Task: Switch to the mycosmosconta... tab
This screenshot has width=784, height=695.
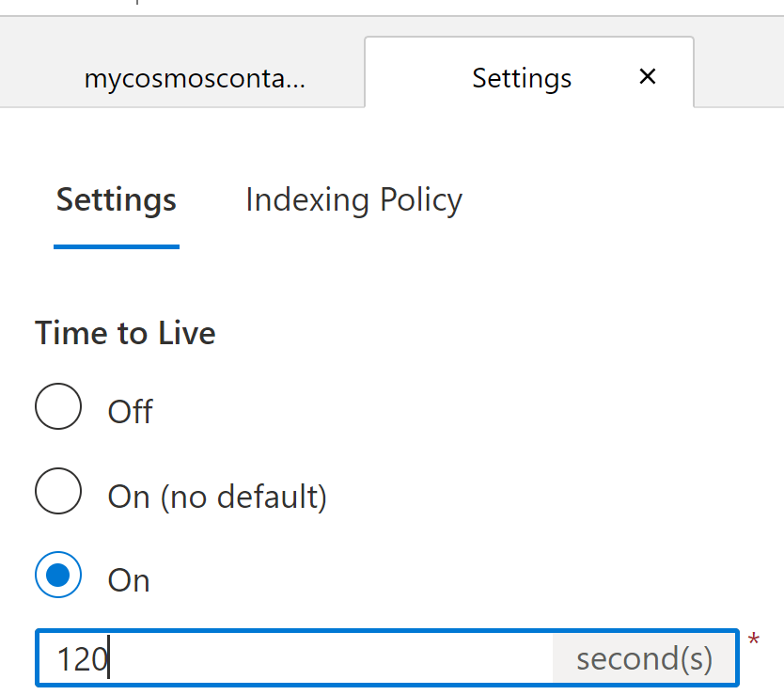Action: [x=195, y=79]
